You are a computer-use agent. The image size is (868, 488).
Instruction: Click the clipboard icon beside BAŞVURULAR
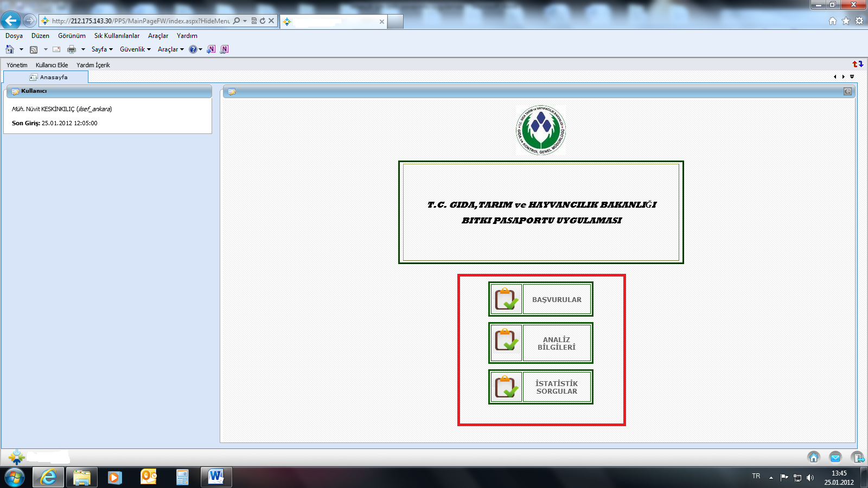tap(506, 299)
